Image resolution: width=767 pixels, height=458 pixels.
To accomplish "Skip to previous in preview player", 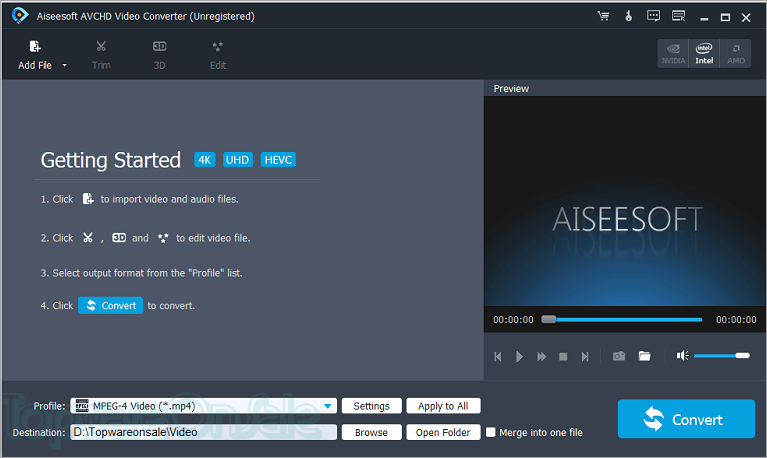I will [498, 357].
